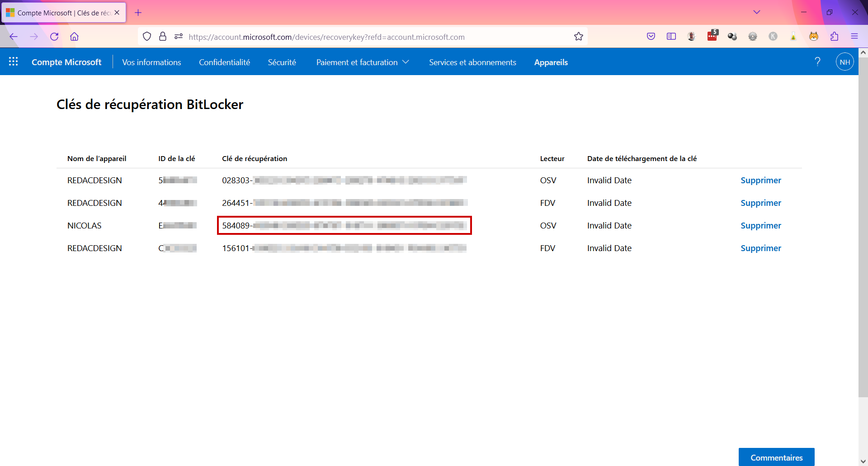
Task: Click 'Invalid Date' in the 156101 row
Action: [609, 248]
